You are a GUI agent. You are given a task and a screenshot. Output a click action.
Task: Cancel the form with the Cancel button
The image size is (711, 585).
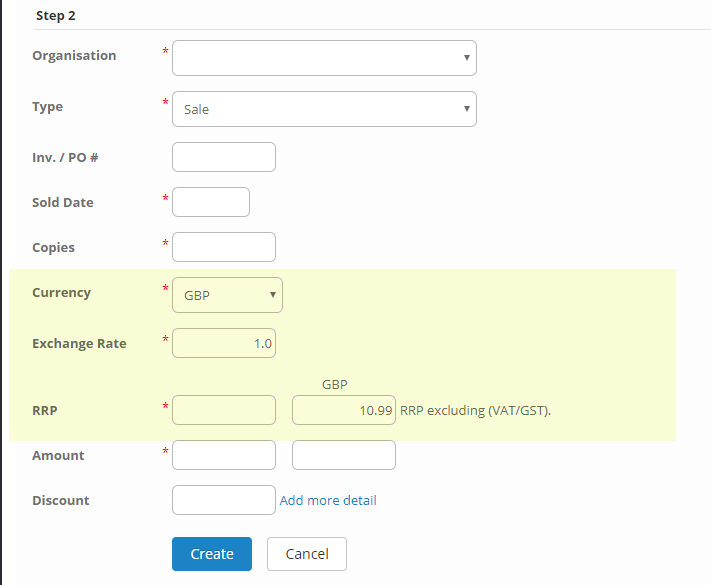pos(307,554)
